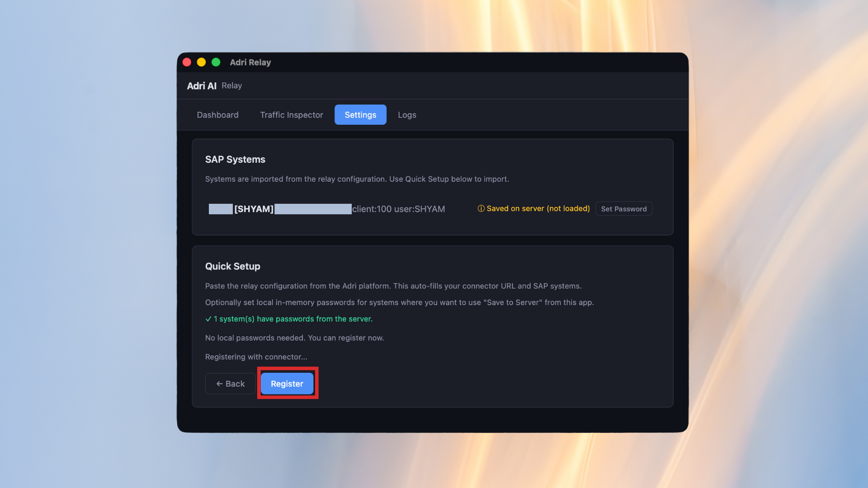Click the Registering with connector status text

[x=256, y=357]
